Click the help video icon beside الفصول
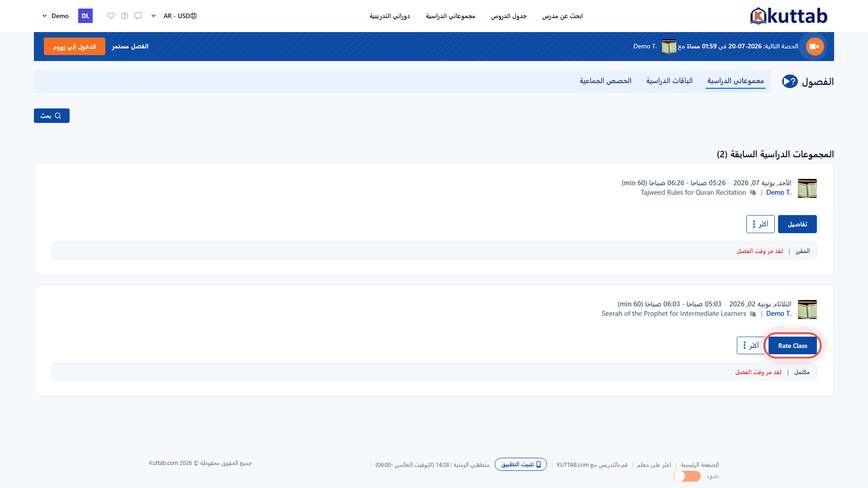 [x=790, y=81]
